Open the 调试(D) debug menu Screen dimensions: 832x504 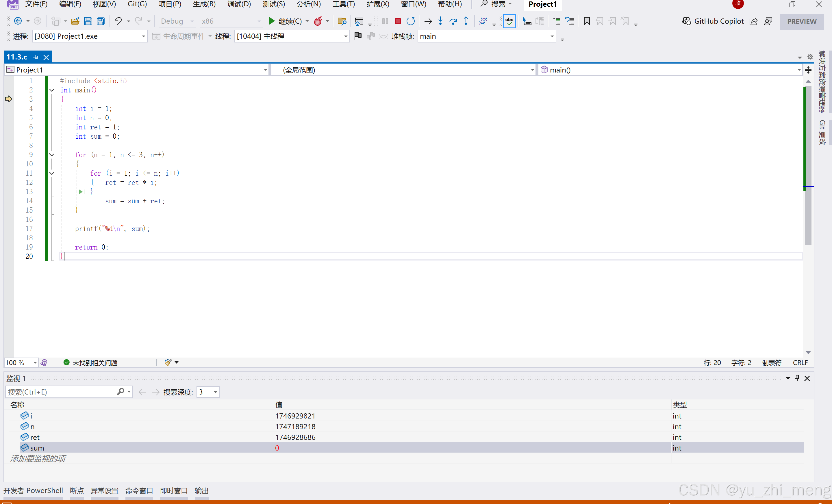tap(239, 4)
